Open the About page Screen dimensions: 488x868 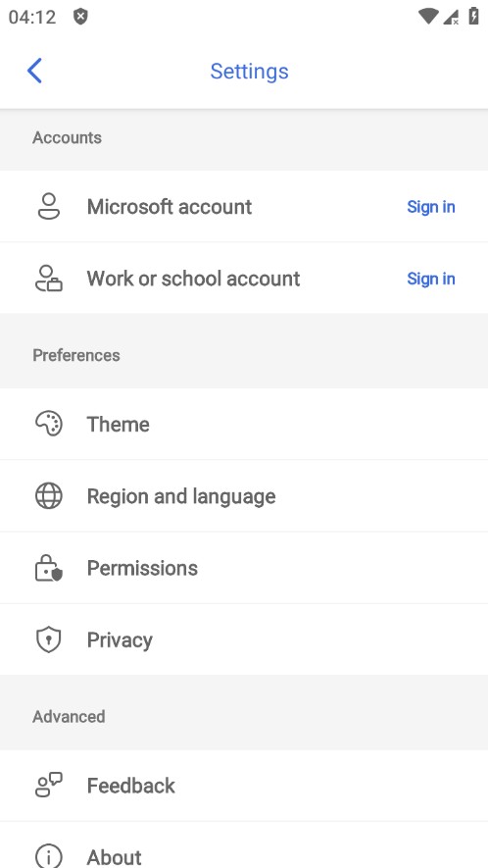point(244,845)
